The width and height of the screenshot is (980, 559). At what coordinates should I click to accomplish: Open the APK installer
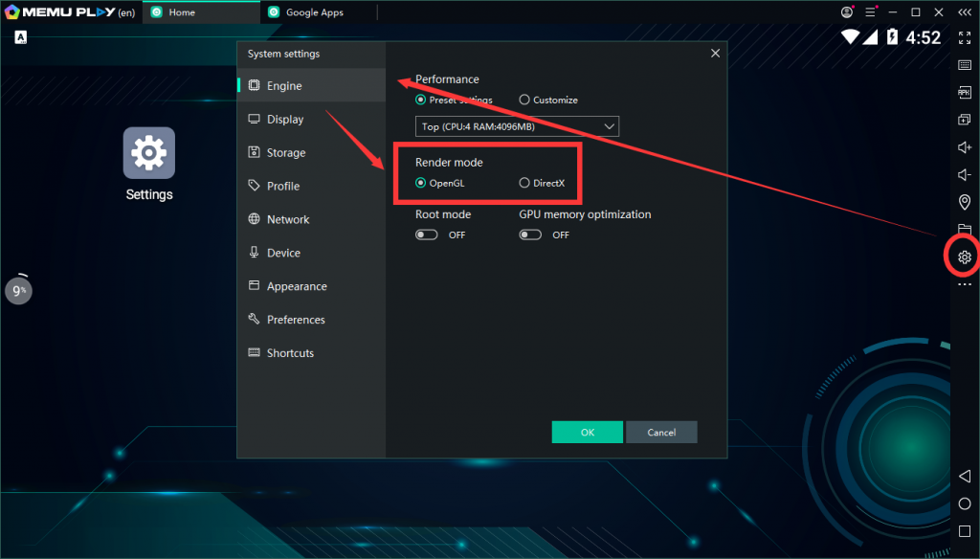pyautogui.click(x=964, y=92)
